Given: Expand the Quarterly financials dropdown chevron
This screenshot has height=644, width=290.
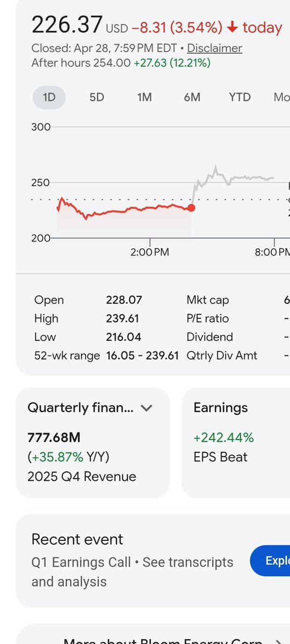Looking at the screenshot, I should pos(147,408).
